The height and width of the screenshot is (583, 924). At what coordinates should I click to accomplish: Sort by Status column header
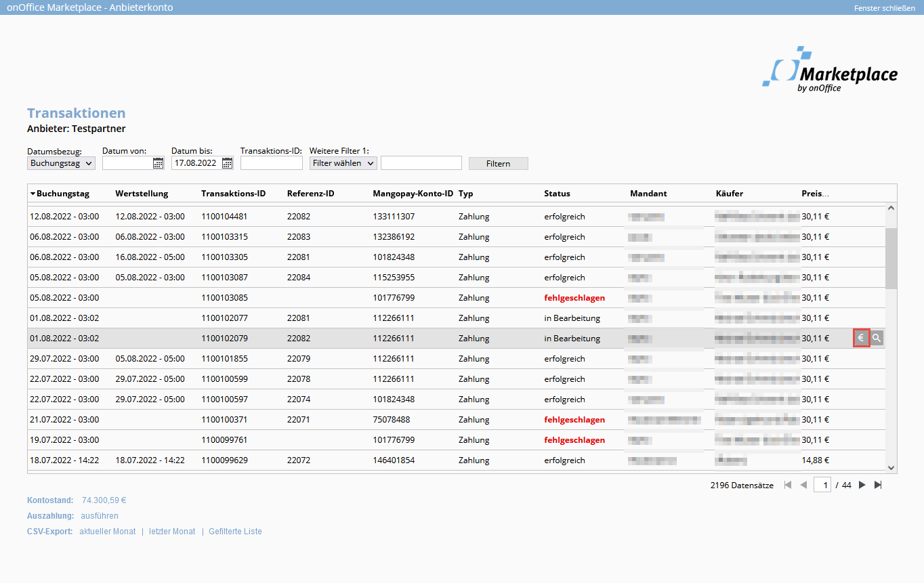coord(557,194)
